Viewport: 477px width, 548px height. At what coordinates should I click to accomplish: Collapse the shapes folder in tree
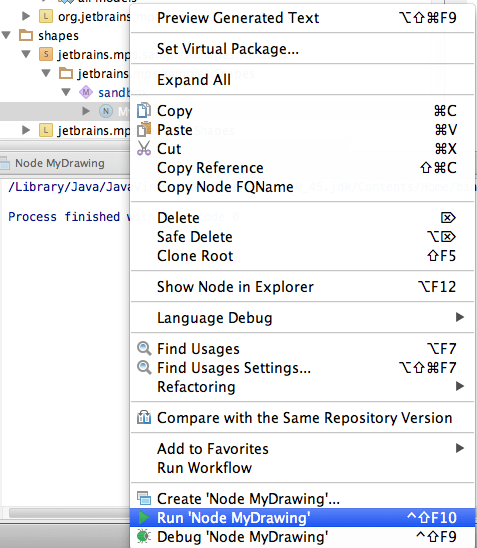click(x=7, y=35)
